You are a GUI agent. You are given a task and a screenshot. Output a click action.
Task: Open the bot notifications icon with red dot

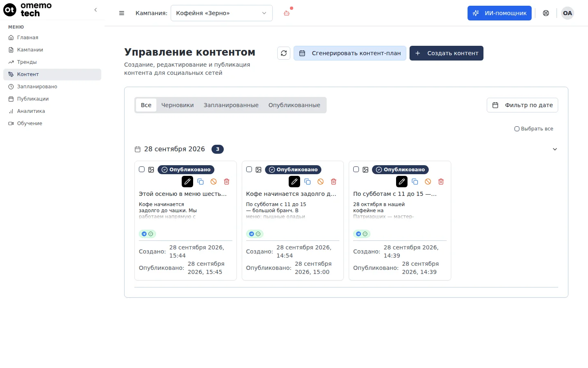287,13
